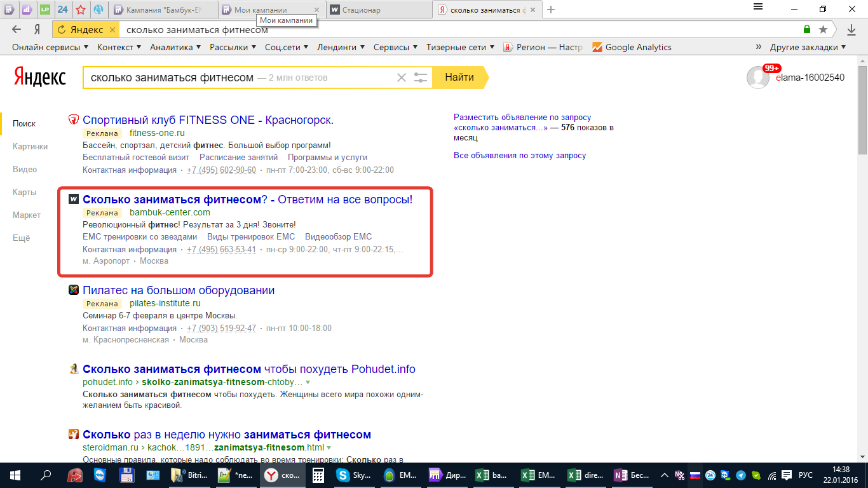Clear the search query with the X icon
Image resolution: width=868 pixels, height=488 pixels.
pos(402,78)
